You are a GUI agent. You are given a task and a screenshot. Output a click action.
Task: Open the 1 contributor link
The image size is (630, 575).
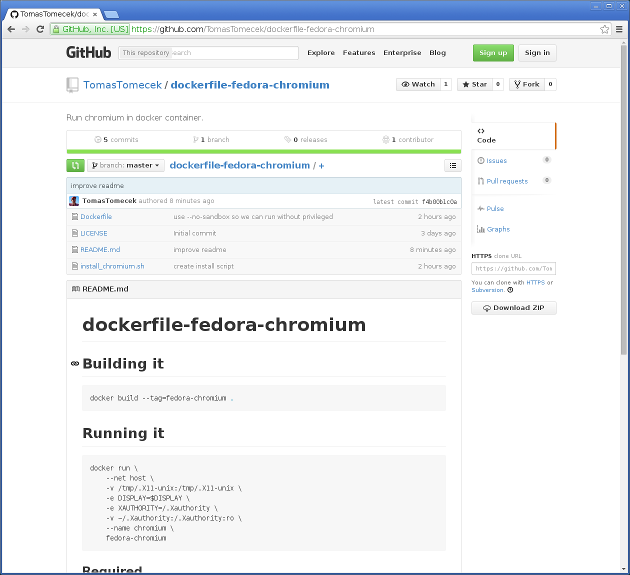click(x=408, y=140)
